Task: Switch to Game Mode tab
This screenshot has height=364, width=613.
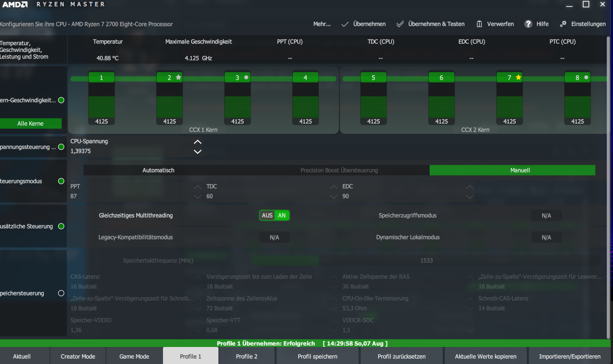Action: click(134, 356)
